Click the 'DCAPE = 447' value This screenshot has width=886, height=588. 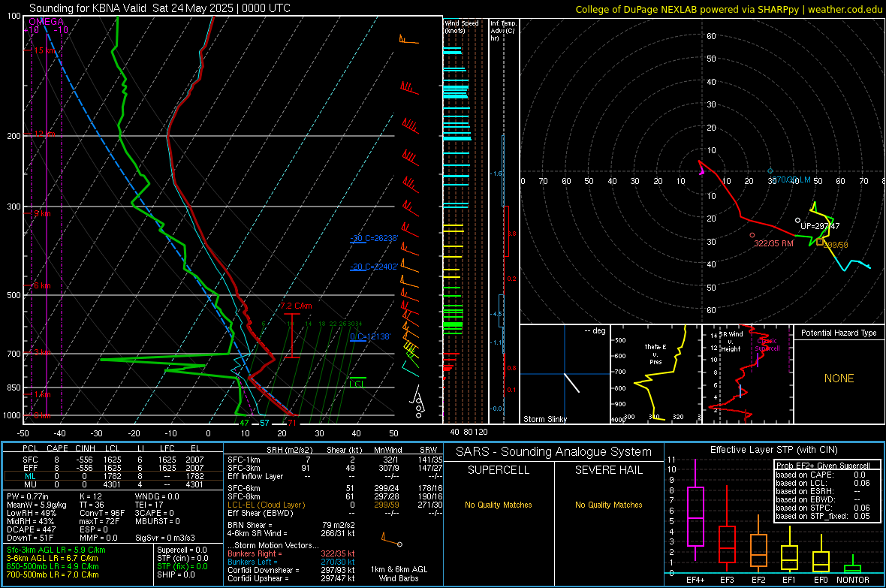tap(31, 529)
